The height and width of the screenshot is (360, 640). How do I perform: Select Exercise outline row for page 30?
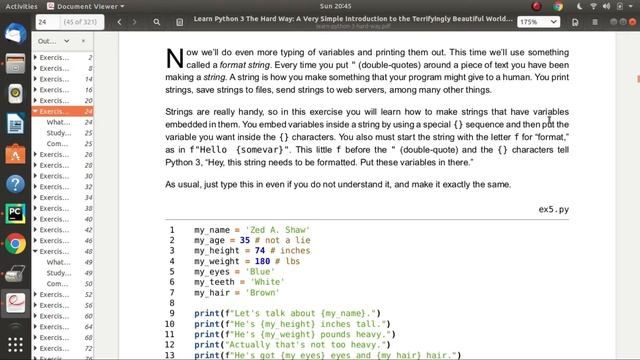pos(63,176)
